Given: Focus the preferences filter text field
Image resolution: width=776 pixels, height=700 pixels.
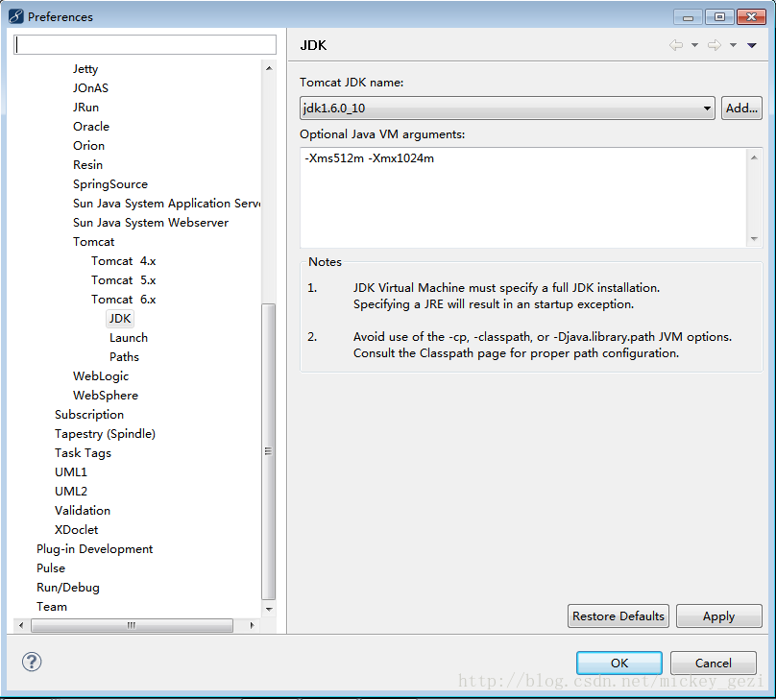Looking at the screenshot, I should [145, 44].
